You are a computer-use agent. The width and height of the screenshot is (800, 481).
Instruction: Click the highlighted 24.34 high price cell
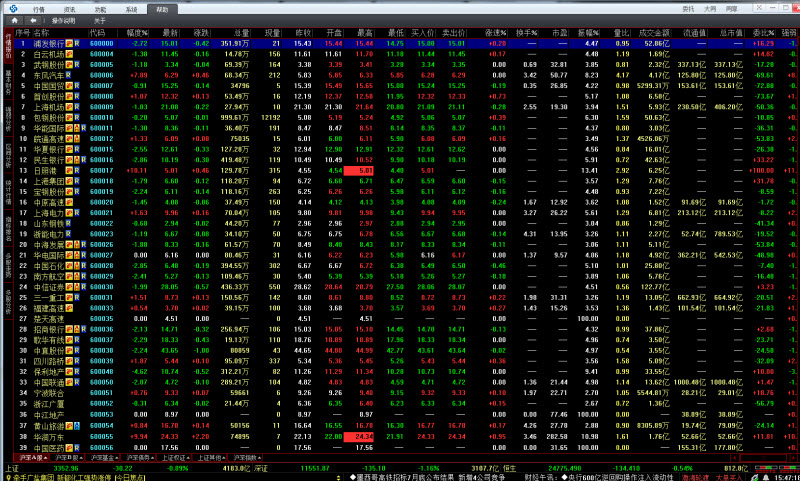pyautogui.click(x=358, y=437)
